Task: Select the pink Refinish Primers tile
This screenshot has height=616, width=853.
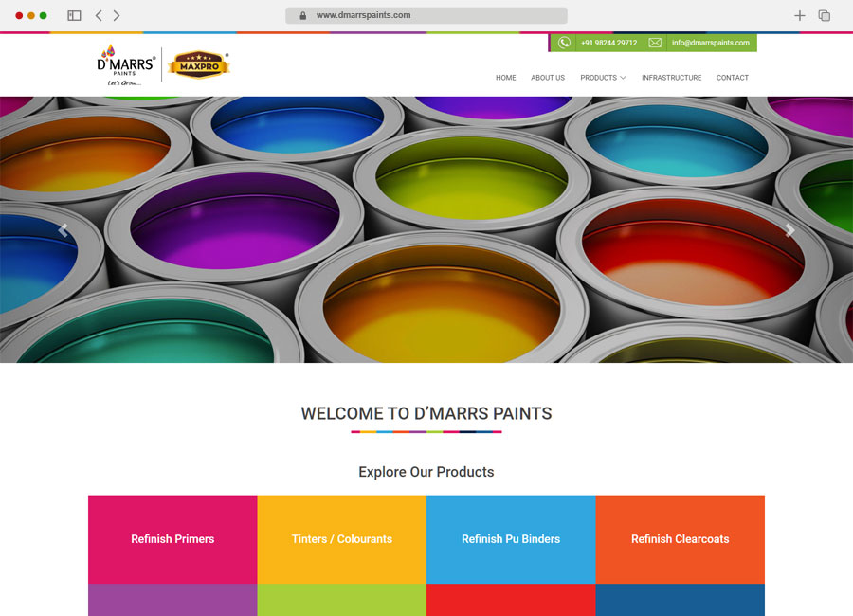Action: tap(172, 539)
